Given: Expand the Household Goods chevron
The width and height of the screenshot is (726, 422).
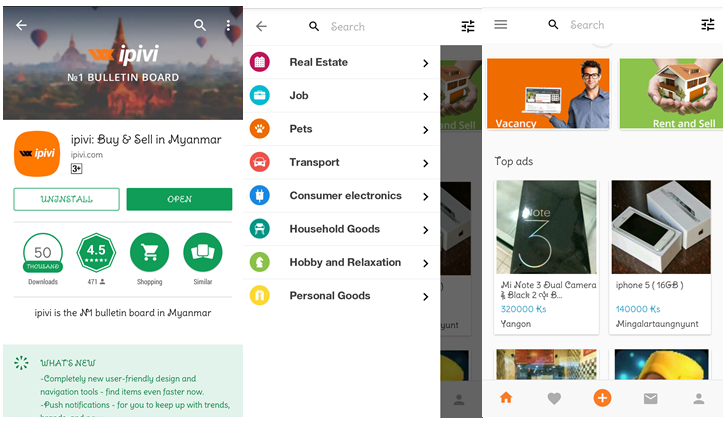Looking at the screenshot, I should pos(426,230).
